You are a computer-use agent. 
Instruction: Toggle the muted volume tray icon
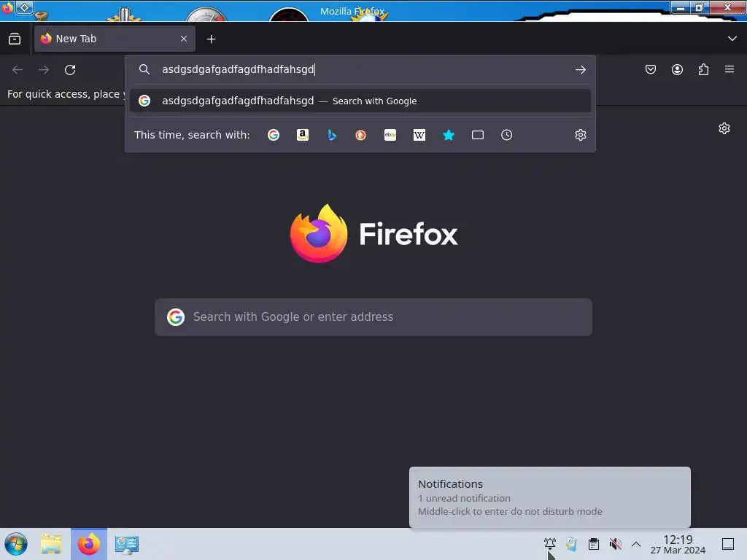click(x=616, y=544)
